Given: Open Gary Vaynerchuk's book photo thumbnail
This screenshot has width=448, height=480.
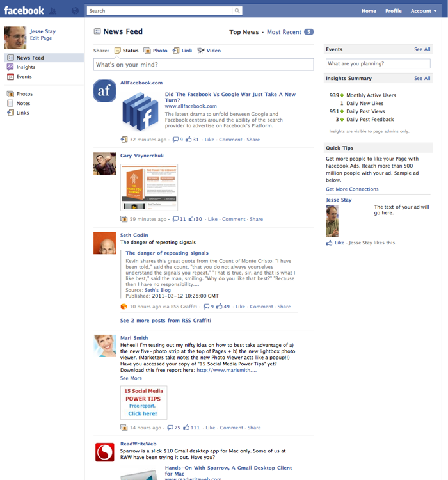Looking at the screenshot, I should pyautogui.click(x=149, y=188).
